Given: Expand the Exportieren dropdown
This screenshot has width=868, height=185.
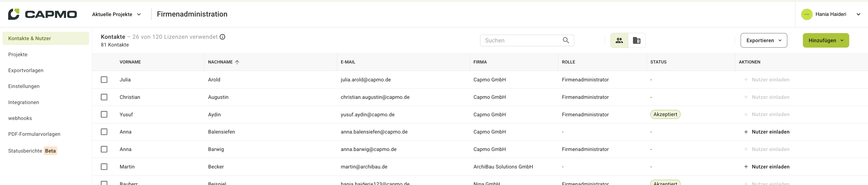Looking at the screenshot, I should 764,41.
